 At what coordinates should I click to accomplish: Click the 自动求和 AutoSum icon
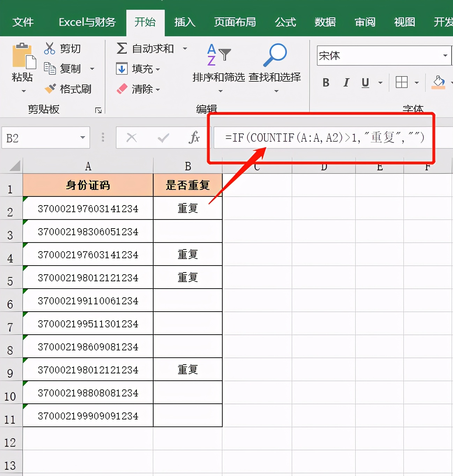point(121,49)
